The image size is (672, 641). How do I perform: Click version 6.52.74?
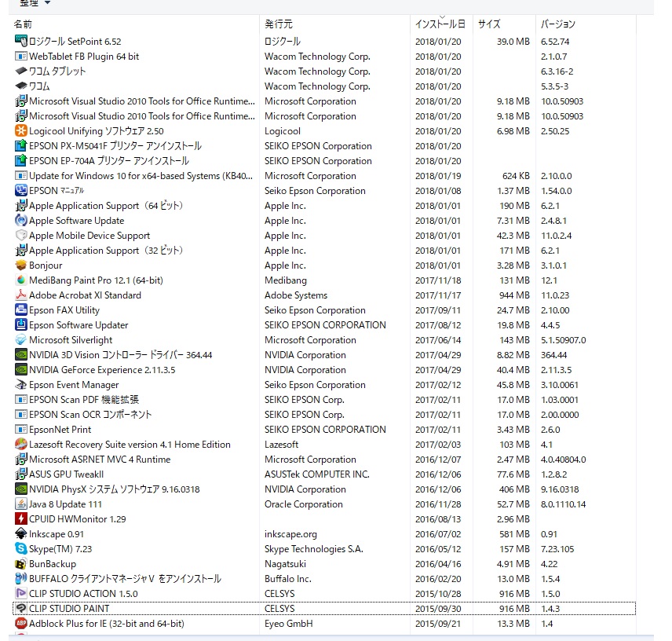[x=555, y=42]
